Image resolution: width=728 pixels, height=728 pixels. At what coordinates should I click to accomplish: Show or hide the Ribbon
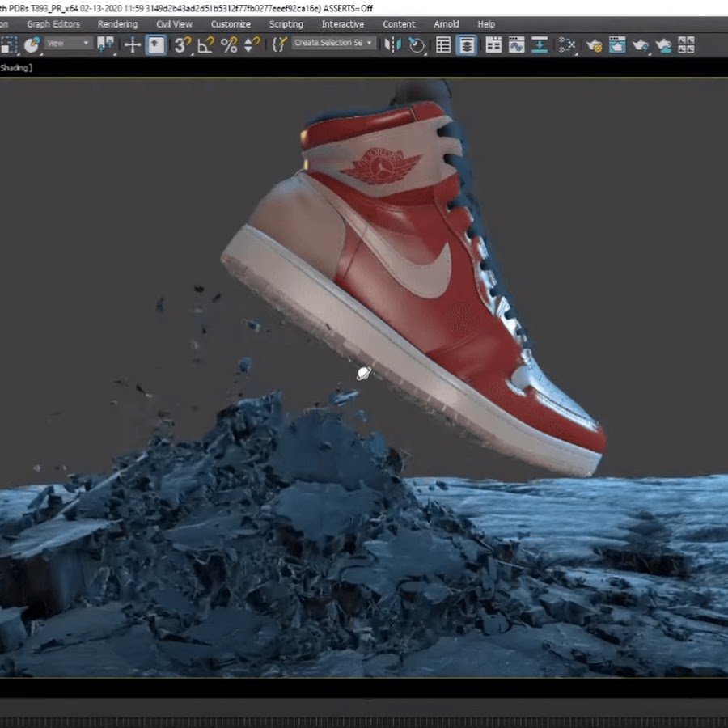pyautogui.click(x=493, y=44)
